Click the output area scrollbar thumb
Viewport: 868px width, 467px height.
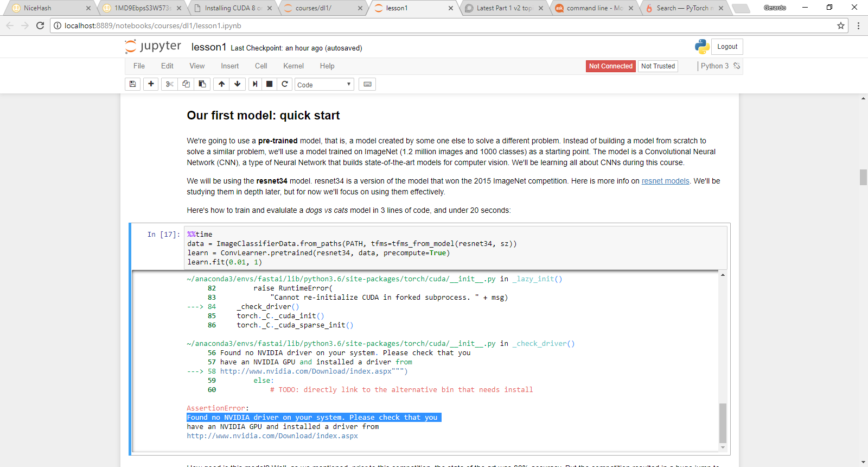coord(722,422)
